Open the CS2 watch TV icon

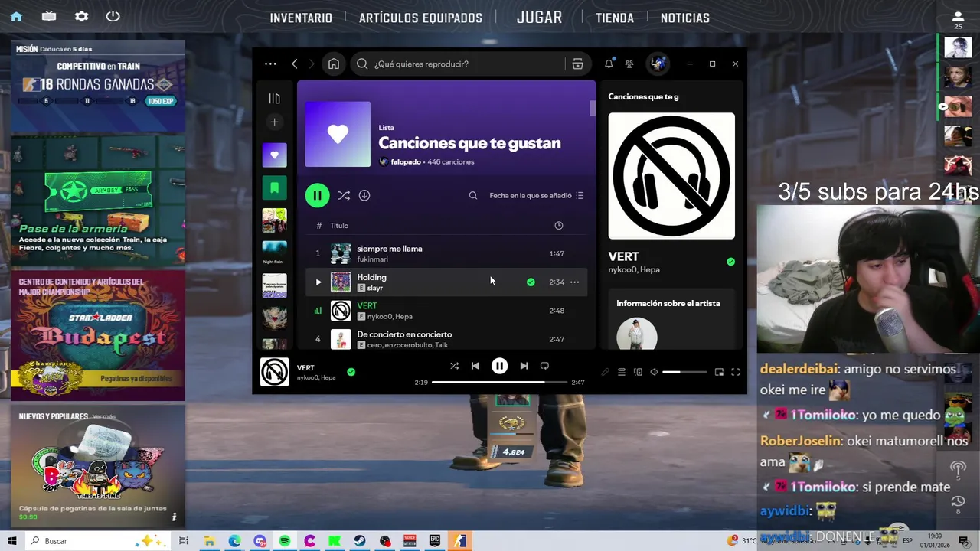pos(49,16)
